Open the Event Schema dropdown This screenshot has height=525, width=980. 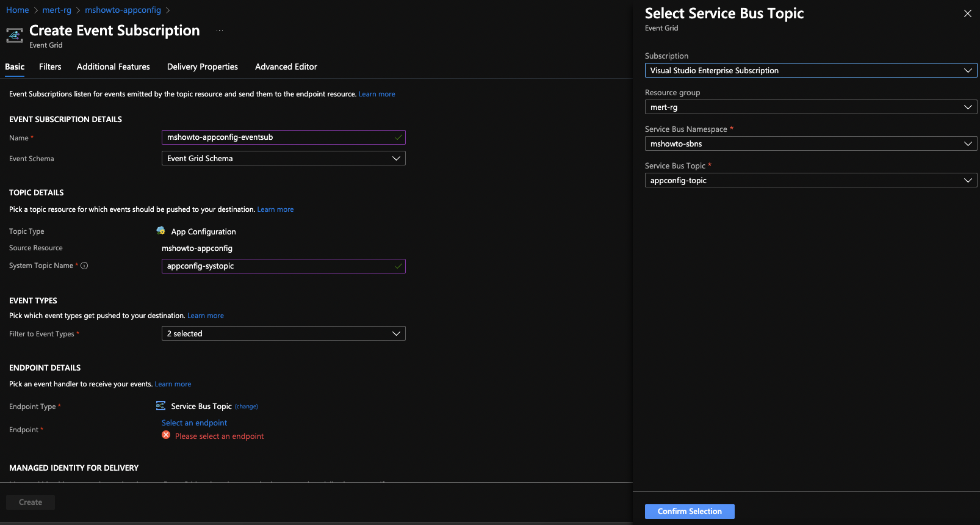tap(283, 158)
